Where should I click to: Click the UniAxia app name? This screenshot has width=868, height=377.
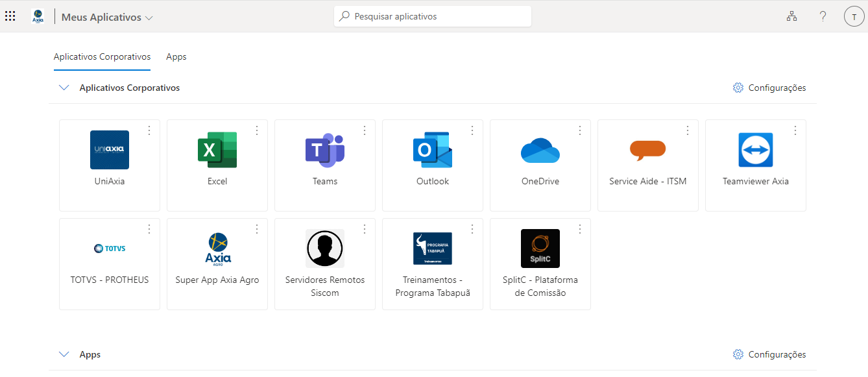110,182
